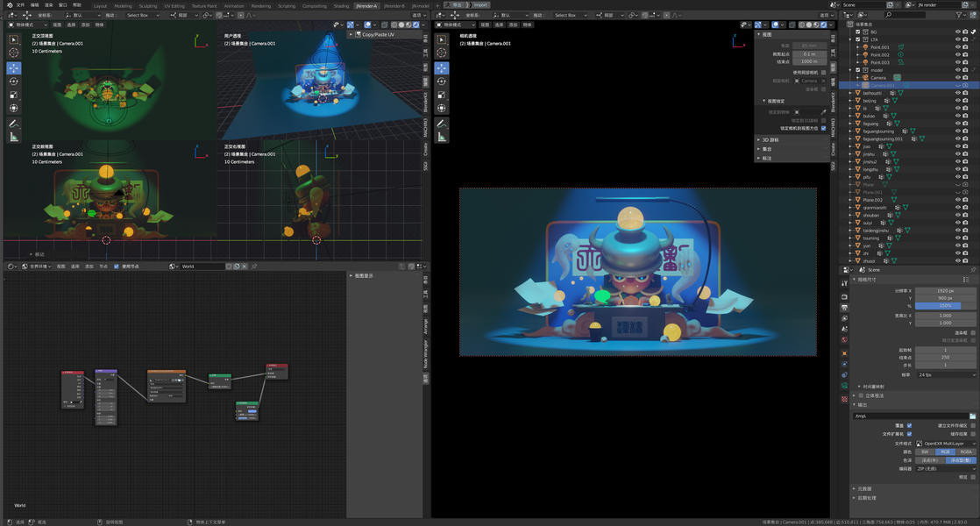Screen dimensions: 980x526
Task: Click the 结束点 250 frame field
Action: tap(946, 358)
